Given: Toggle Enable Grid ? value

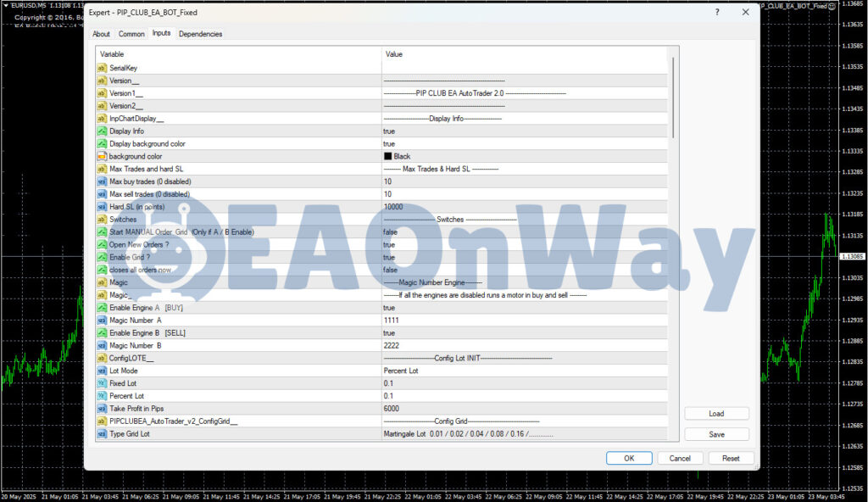Looking at the screenshot, I should (x=525, y=257).
